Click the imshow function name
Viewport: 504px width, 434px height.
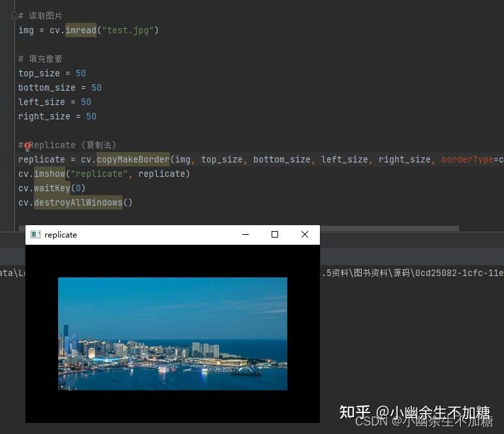(50, 174)
